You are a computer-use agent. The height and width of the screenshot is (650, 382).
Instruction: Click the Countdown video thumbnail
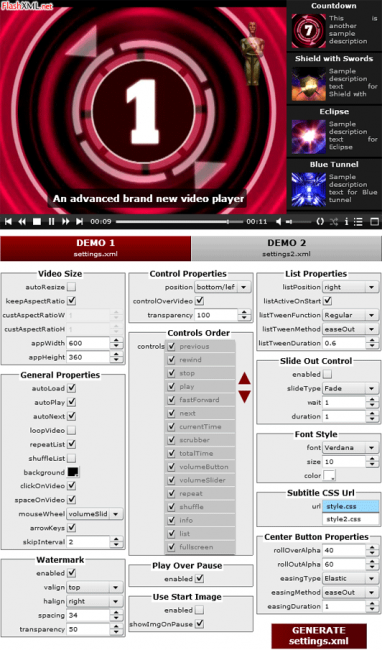pyautogui.click(x=308, y=31)
